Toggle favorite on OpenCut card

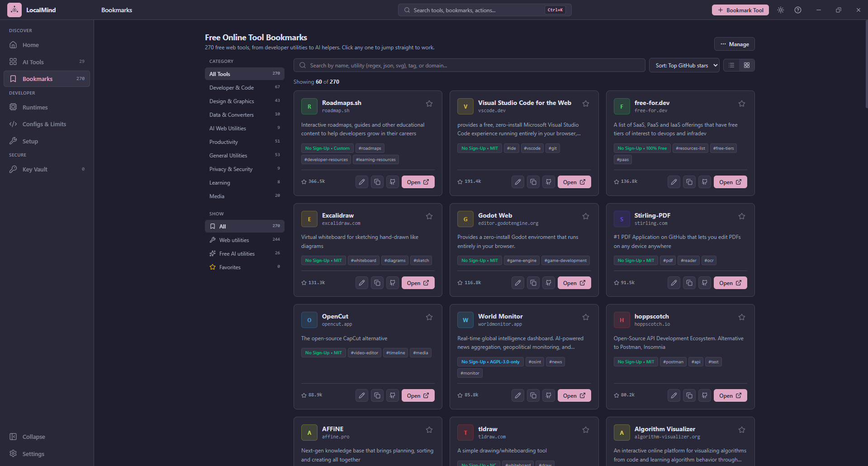point(429,317)
